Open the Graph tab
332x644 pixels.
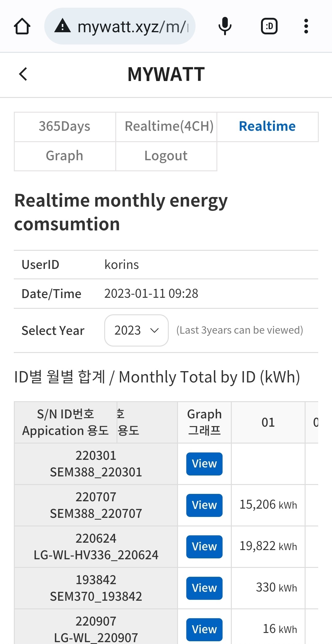coord(65,156)
